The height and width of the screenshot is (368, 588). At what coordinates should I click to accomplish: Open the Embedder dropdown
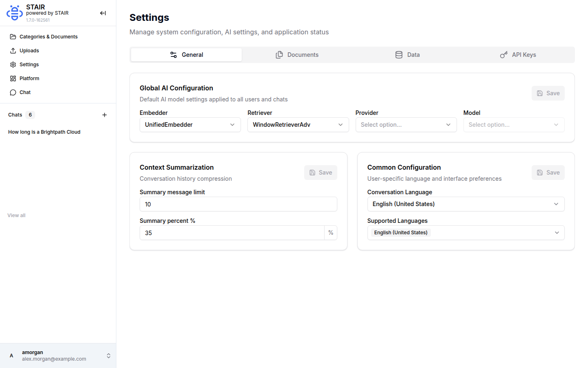coord(190,125)
